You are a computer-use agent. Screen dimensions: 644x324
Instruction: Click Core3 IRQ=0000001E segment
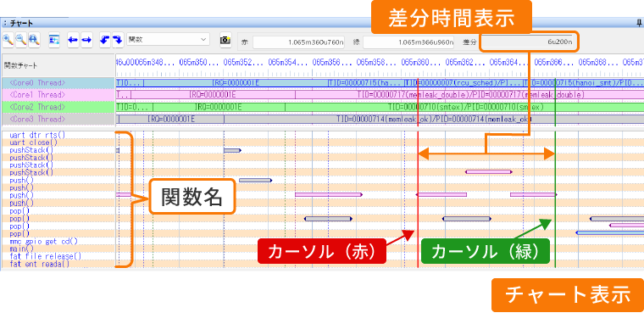pos(172,120)
